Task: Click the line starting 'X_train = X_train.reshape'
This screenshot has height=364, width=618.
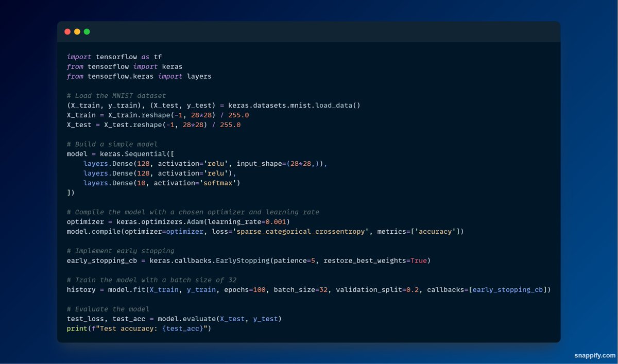Action: tap(158, 115)
